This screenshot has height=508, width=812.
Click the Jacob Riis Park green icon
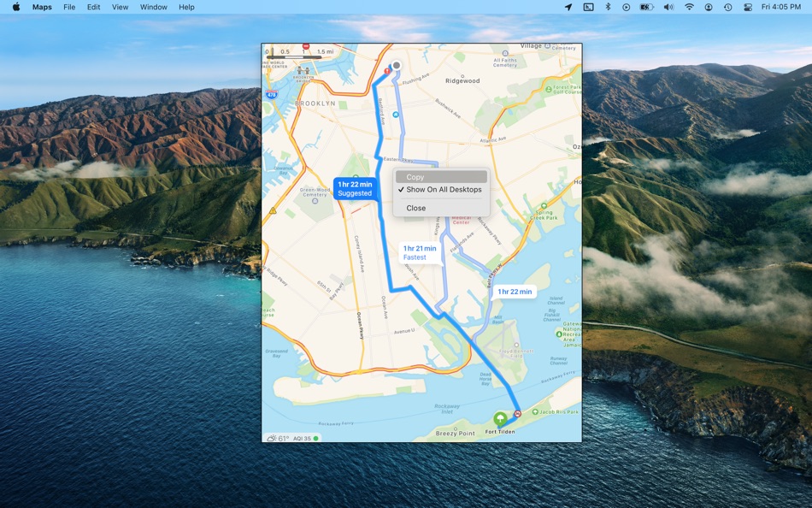click(535, 412)
